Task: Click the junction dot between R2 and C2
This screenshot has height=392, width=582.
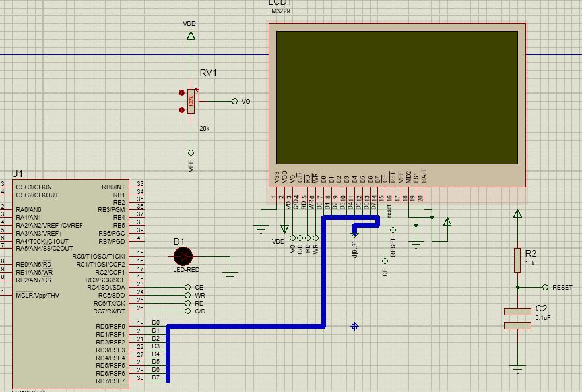Action: pyautogui.click(x=517, y=287)
